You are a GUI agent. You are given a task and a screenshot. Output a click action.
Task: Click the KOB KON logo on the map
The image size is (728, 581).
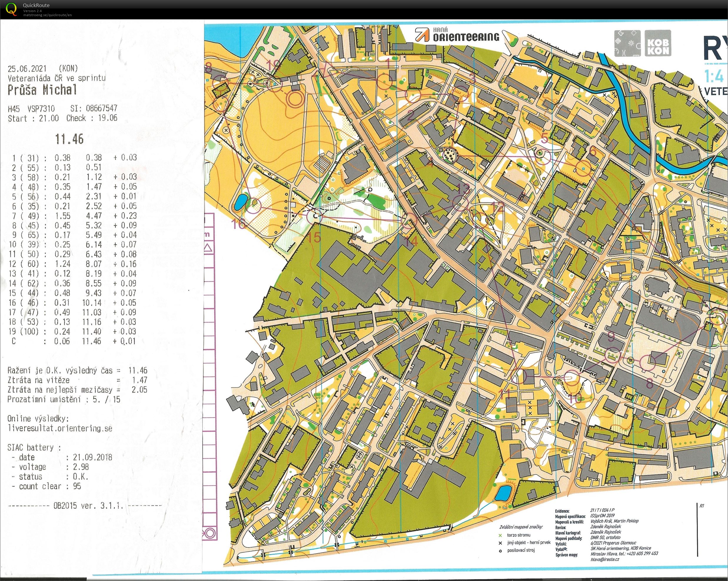tap(658, 43)
